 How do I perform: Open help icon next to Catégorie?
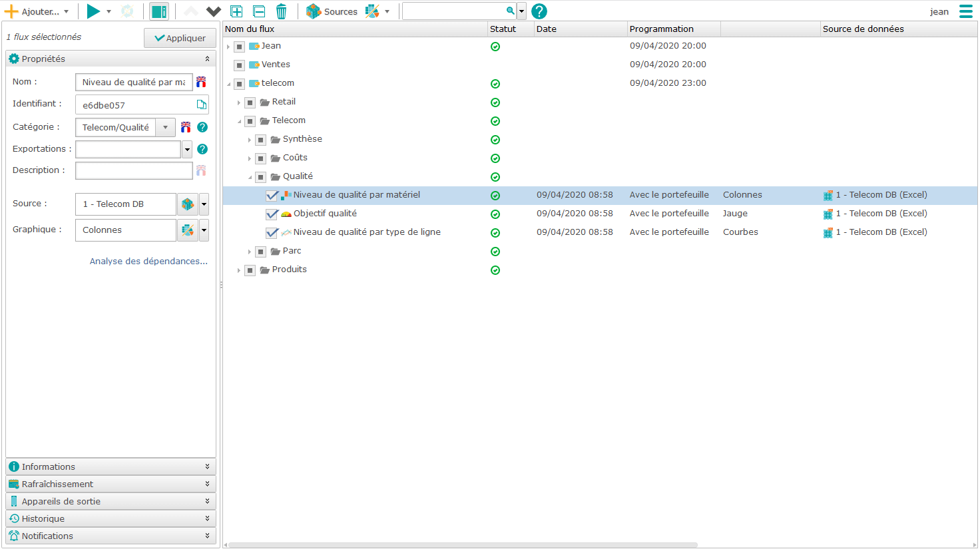point(202,127)
